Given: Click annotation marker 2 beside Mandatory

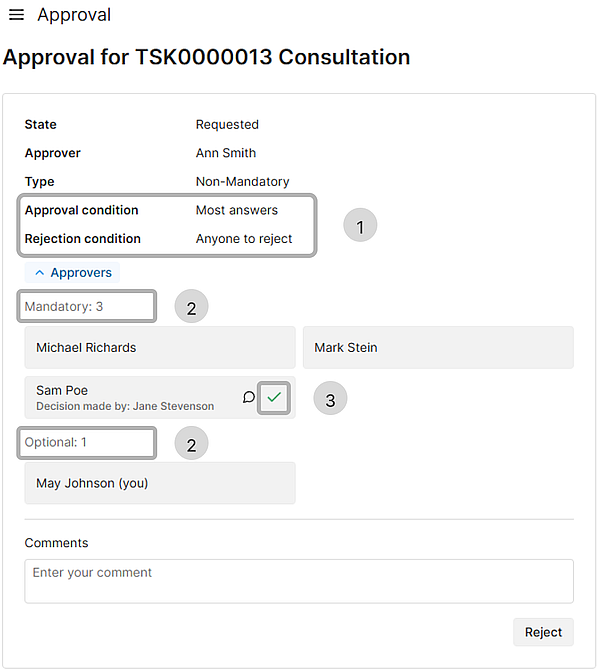Looking at the screenshot, I should click(191, 306).
